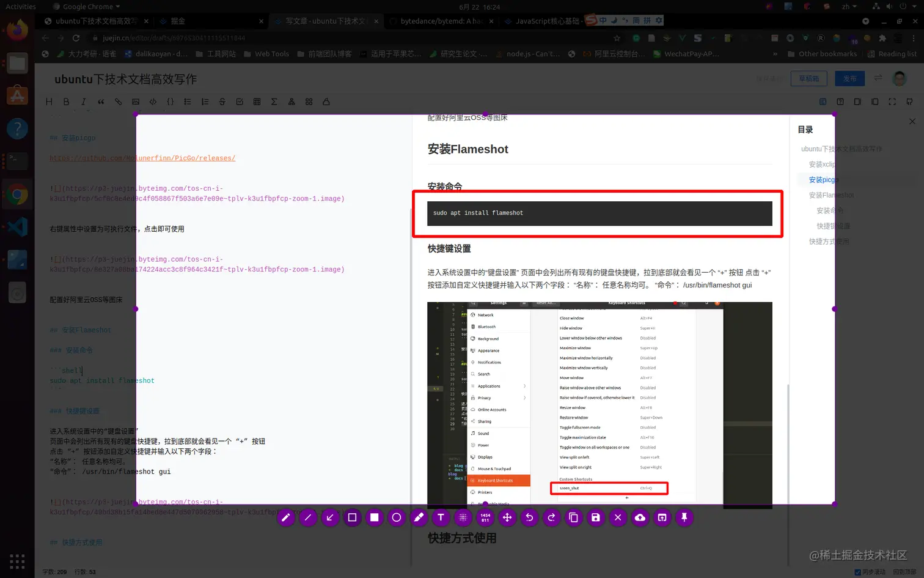Copy the capture to clipboard
The width and height of the screenshot is (924, 578).
574,517
